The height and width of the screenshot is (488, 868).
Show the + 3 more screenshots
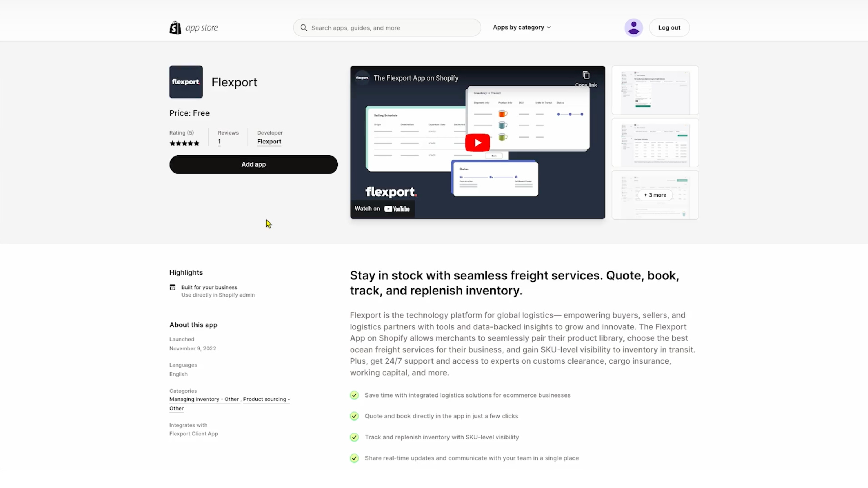[x=655, y=195]
